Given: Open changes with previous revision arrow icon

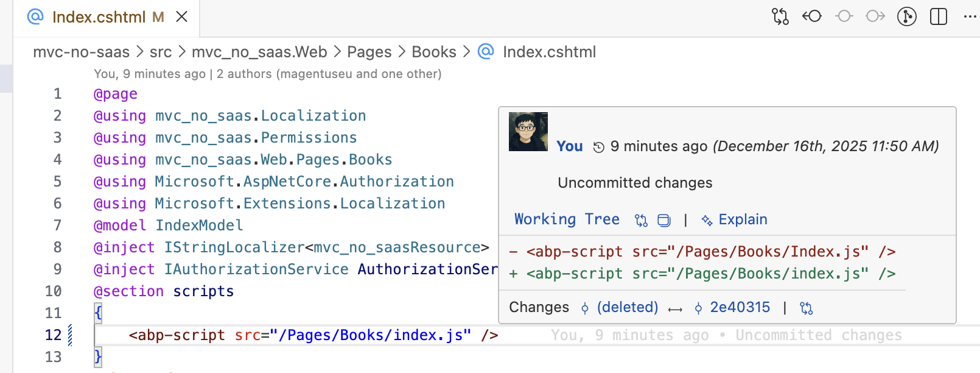Looking at the screenshot, I should [x=812, y=16].
